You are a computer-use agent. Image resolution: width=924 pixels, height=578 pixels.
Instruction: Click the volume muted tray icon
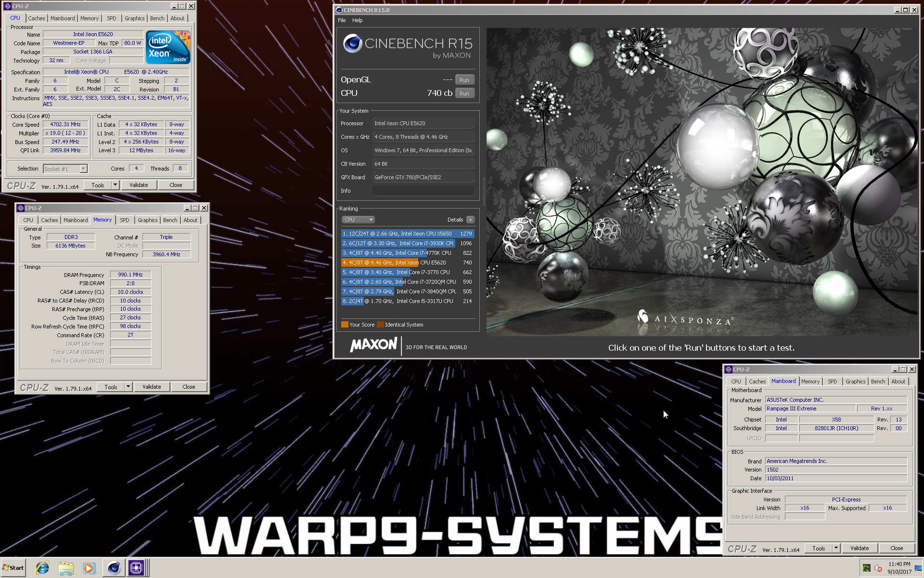pos(878,568)
